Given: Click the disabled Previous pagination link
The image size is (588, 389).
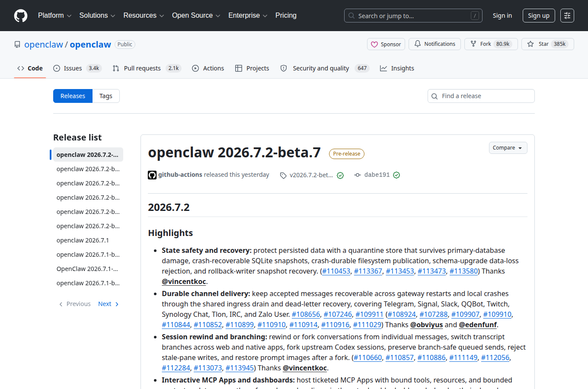Looking at the screenshot, I should click(75, 304).
